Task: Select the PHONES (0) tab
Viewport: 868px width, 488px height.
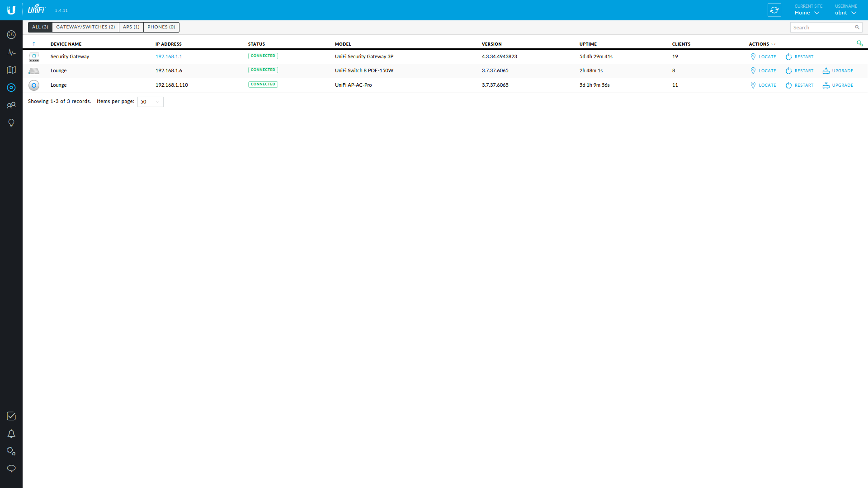Action: (x=161, y=27)
